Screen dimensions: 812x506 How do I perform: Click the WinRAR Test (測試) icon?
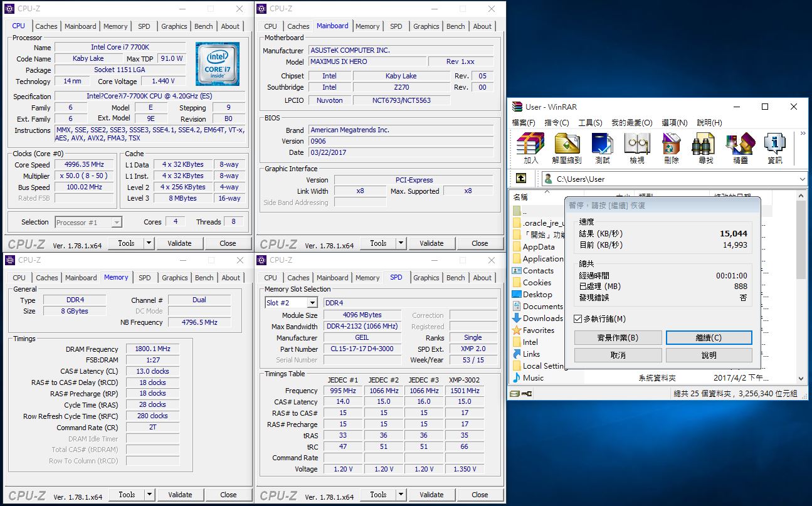[602, 144]
